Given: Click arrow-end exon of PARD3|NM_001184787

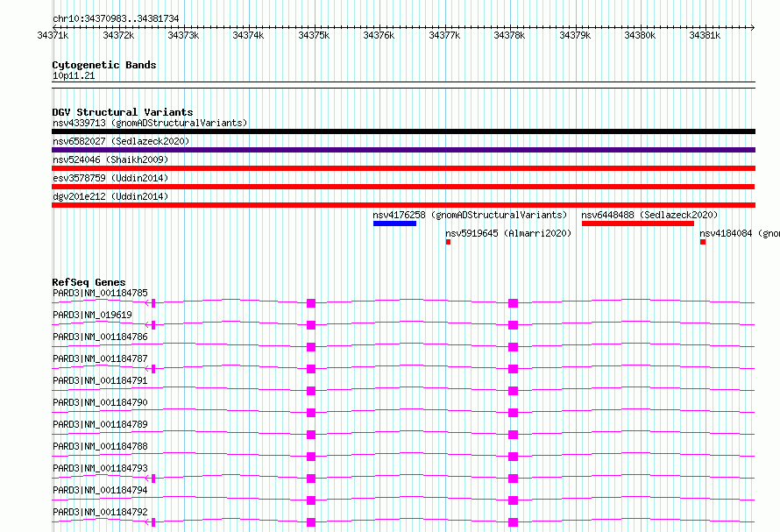Looking at the screenshot, I should 153,369.
